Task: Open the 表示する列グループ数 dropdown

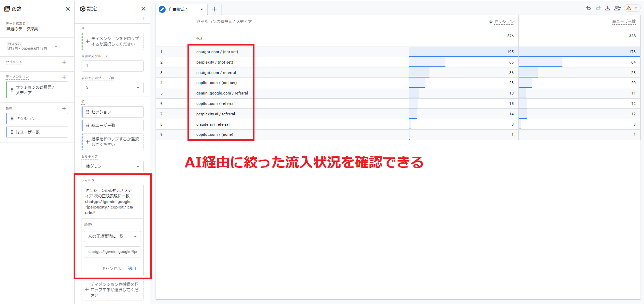Action: click(112, 88)
